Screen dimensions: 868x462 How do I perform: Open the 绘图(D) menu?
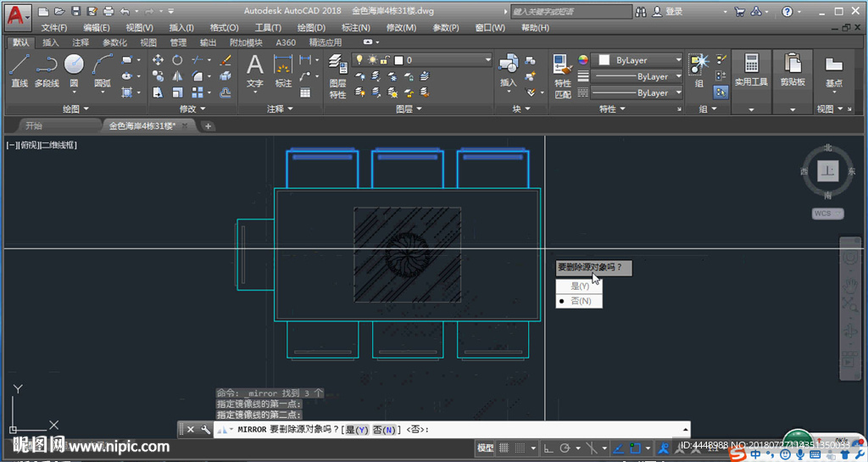coord(311,28)
